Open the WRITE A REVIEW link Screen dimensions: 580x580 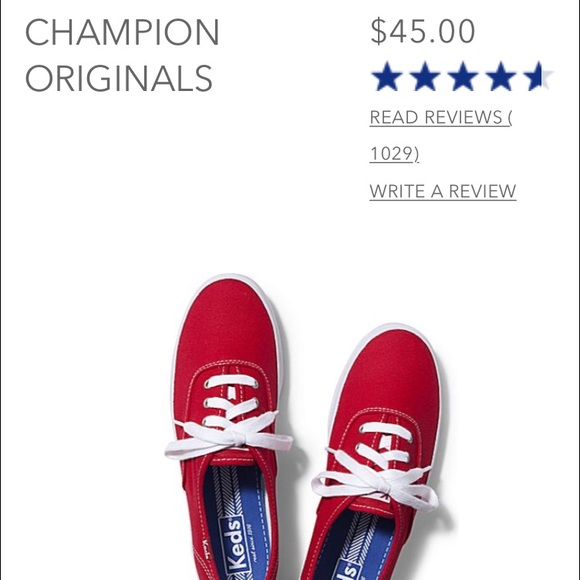(443, 192)
